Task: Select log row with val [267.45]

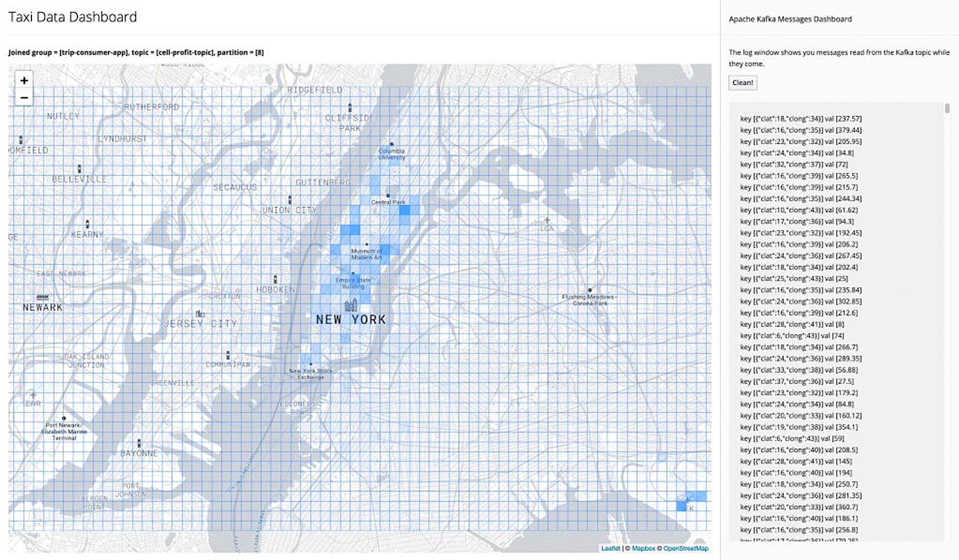Action: [x=800, y=256]
